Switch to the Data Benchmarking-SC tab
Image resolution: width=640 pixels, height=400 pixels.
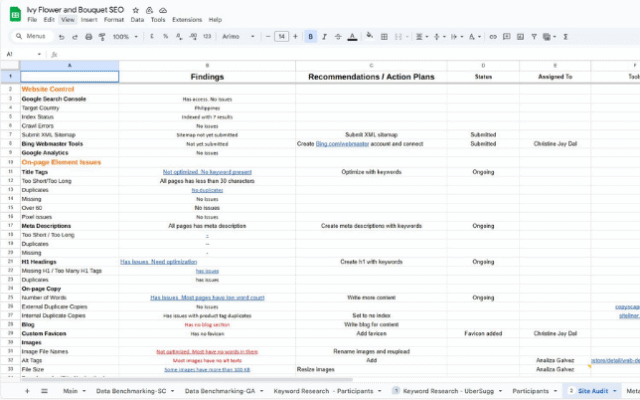pos(130,390)
